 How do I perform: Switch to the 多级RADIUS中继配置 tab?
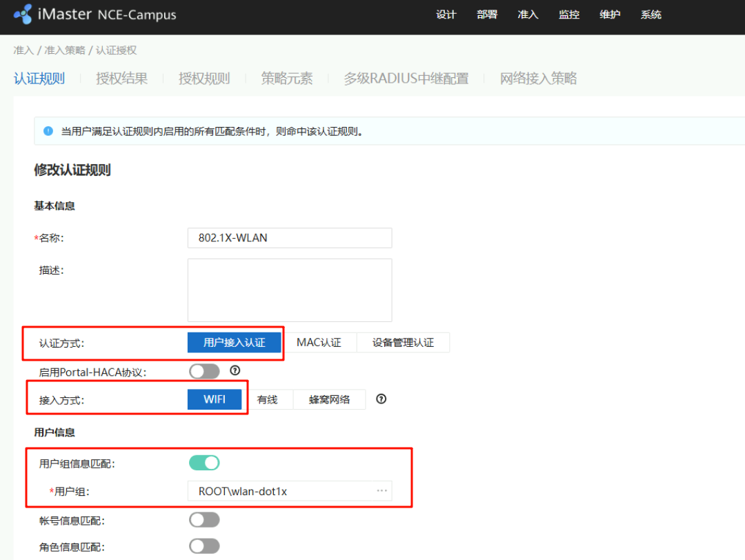406,79
